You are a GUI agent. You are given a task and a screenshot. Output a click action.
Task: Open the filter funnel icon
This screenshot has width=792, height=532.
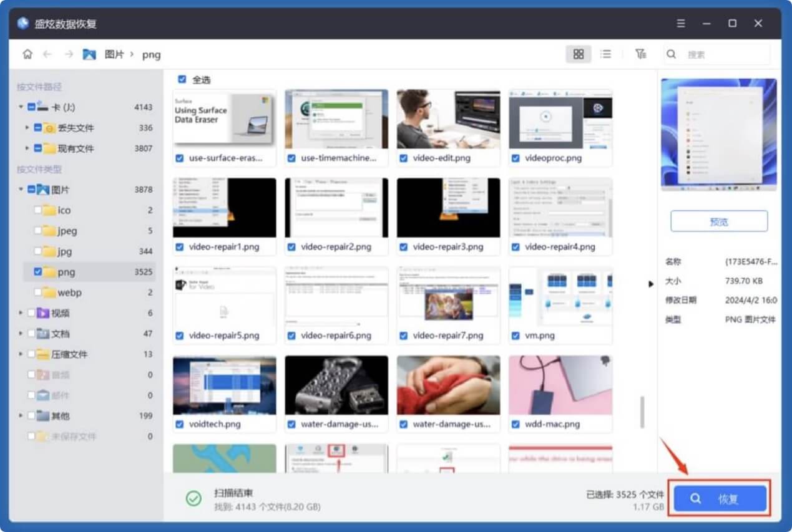(640, 54)
